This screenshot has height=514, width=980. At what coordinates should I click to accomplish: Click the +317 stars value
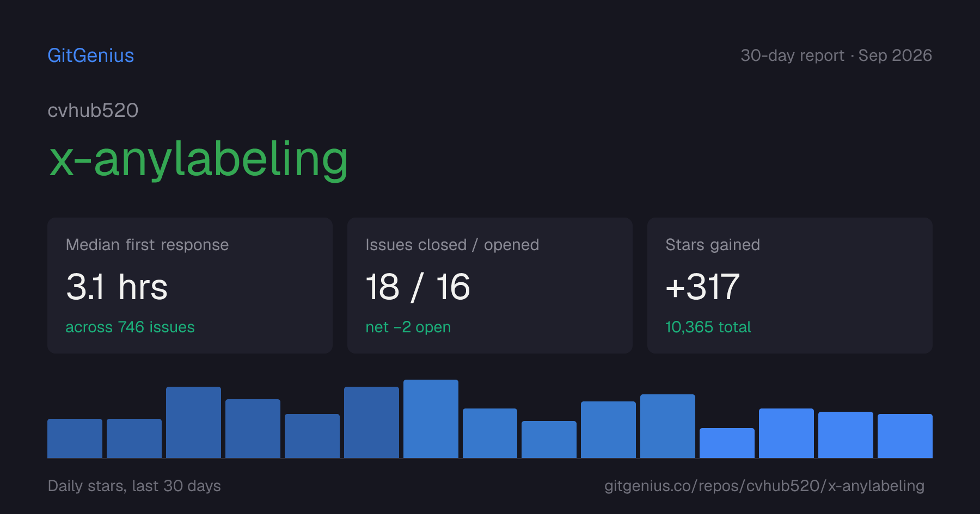(x=702, y=287)
